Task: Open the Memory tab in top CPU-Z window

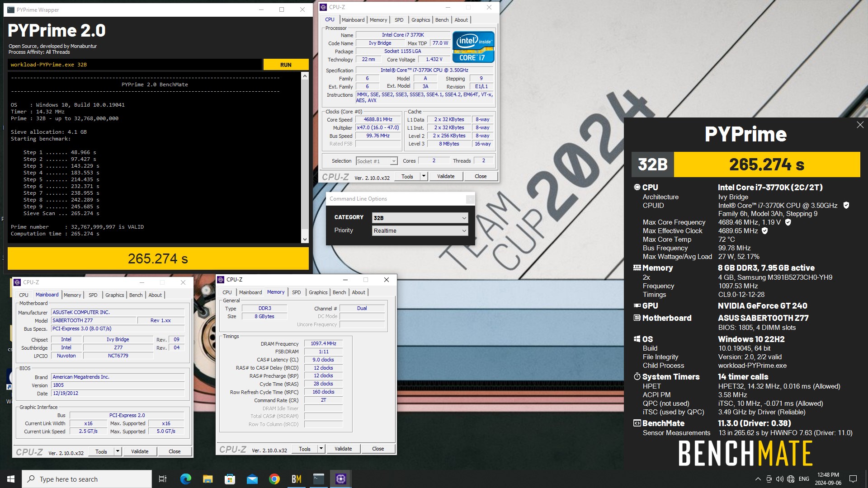Action: (378, 20)
